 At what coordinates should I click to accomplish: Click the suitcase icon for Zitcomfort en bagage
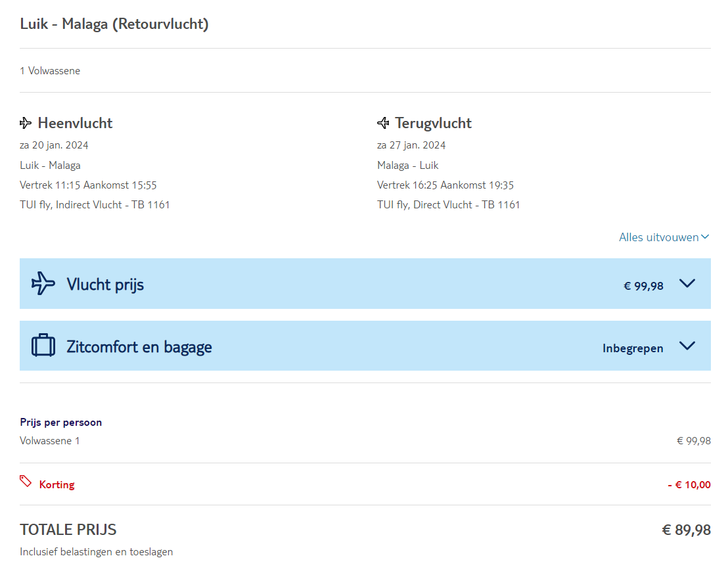point(43,346)
